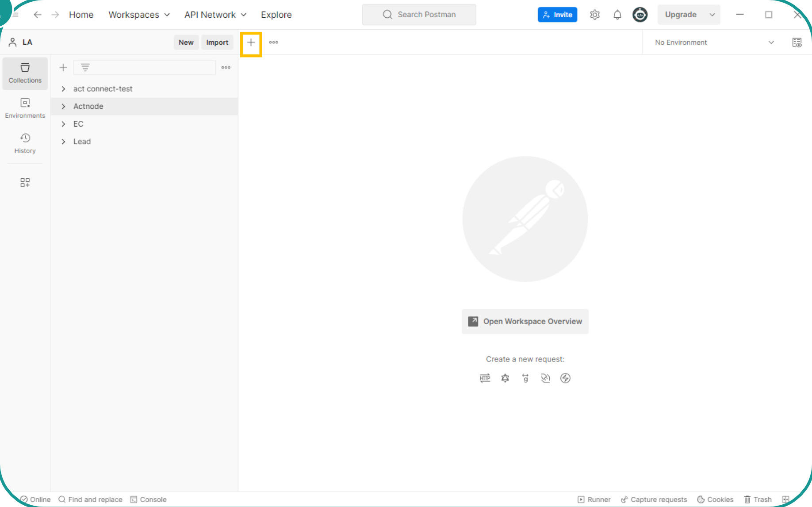This screenshot has height=507, width=812.
Task: Click the Online status indicator
Action: click(35, 499)
